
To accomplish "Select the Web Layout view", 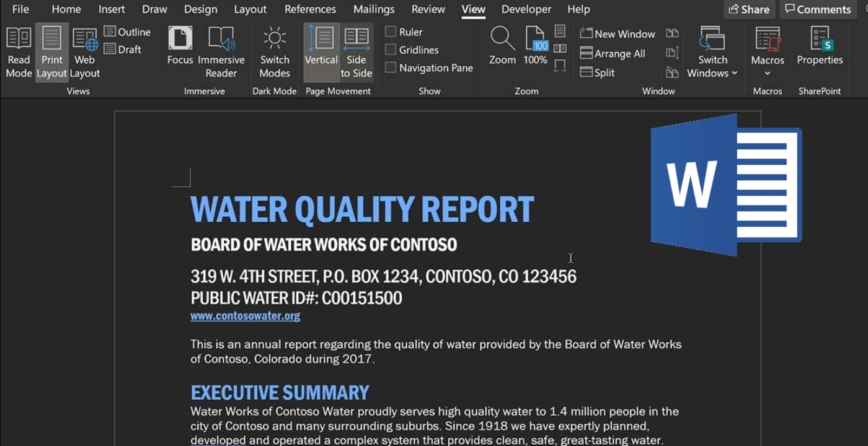I will pyautogui.click(x=85, y=52).
